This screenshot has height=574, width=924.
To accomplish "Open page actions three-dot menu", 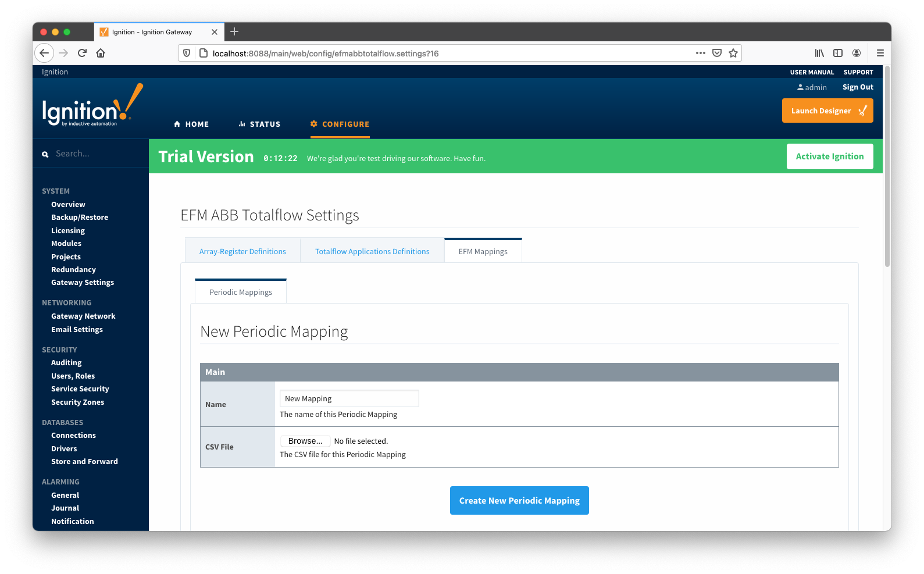I will click(x=701, y=53).
